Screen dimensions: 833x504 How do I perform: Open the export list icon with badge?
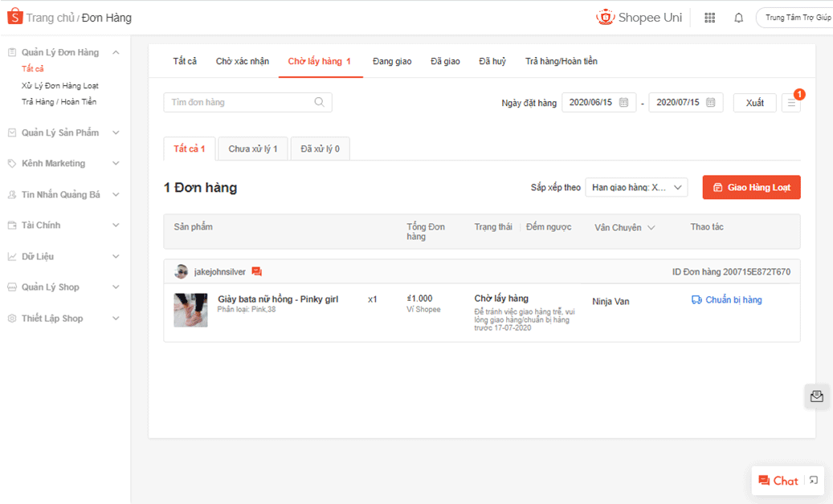[x=791, y=103]
